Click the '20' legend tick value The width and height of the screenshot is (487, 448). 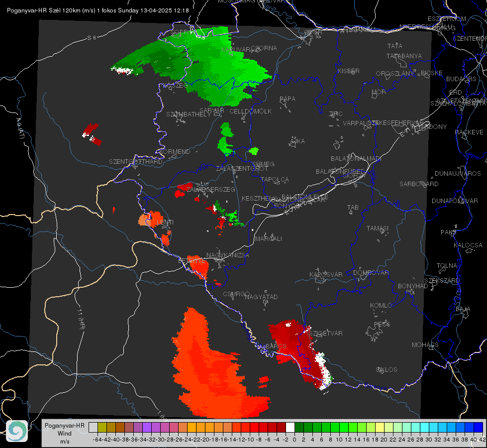[x=384, y=440]
